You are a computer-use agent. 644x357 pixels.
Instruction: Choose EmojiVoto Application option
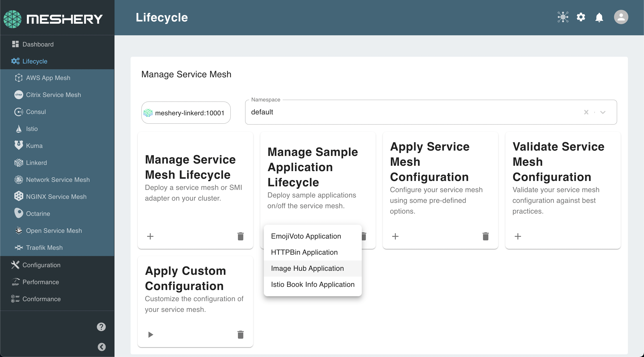pyautogui.click(x=306, y=236)
